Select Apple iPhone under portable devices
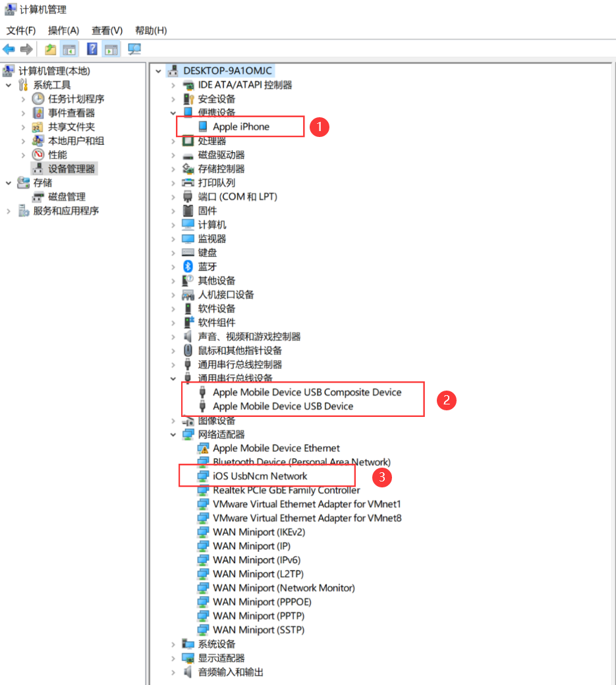This screenshot has height=685, width=616. (x=240, y=126)
